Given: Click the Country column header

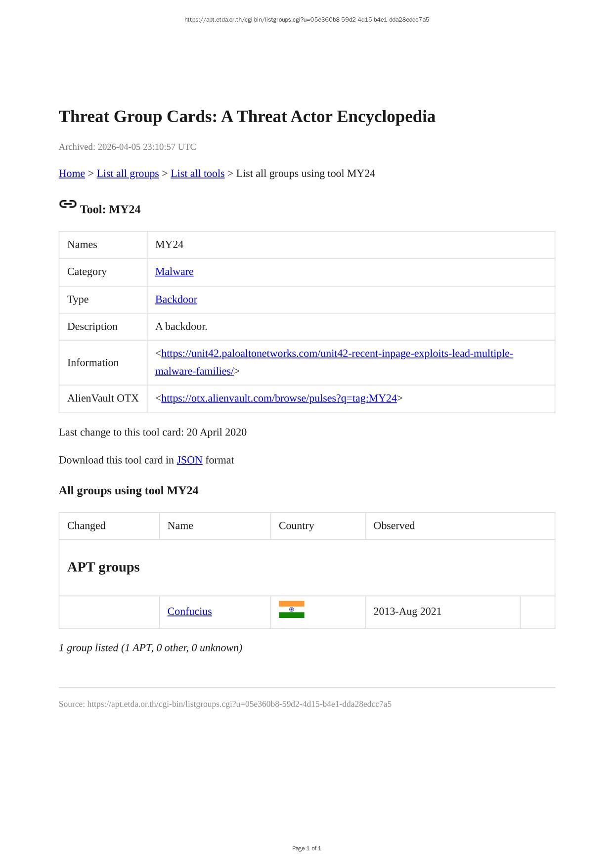Looking at the screenshot, I should tap(296, 526).
